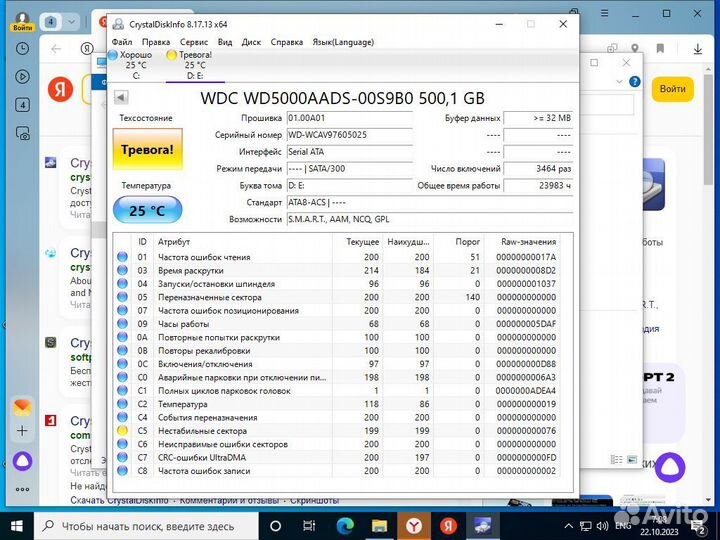Click the total work time 23983 ч
This screenshot has height=540, width=720.
click(538, 186)
